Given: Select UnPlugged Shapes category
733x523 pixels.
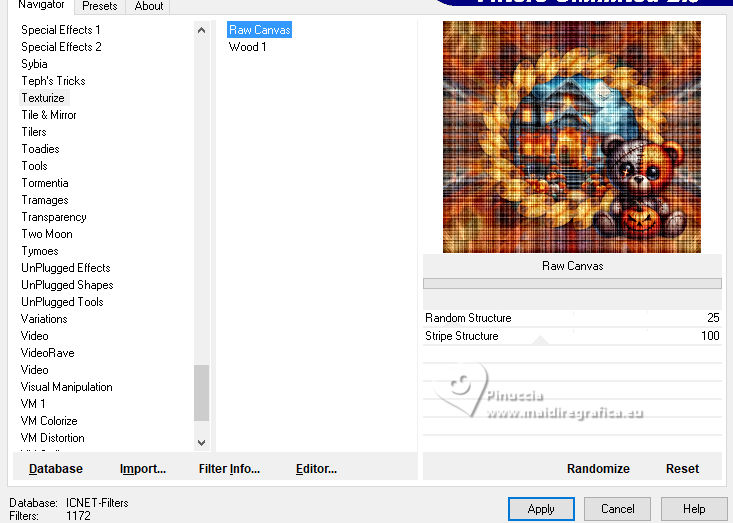Looking at the screenshot, I should [67, 285].
